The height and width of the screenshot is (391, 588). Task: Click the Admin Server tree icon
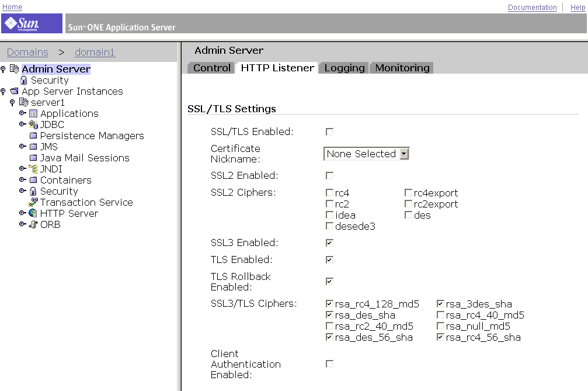coord(14,68)
